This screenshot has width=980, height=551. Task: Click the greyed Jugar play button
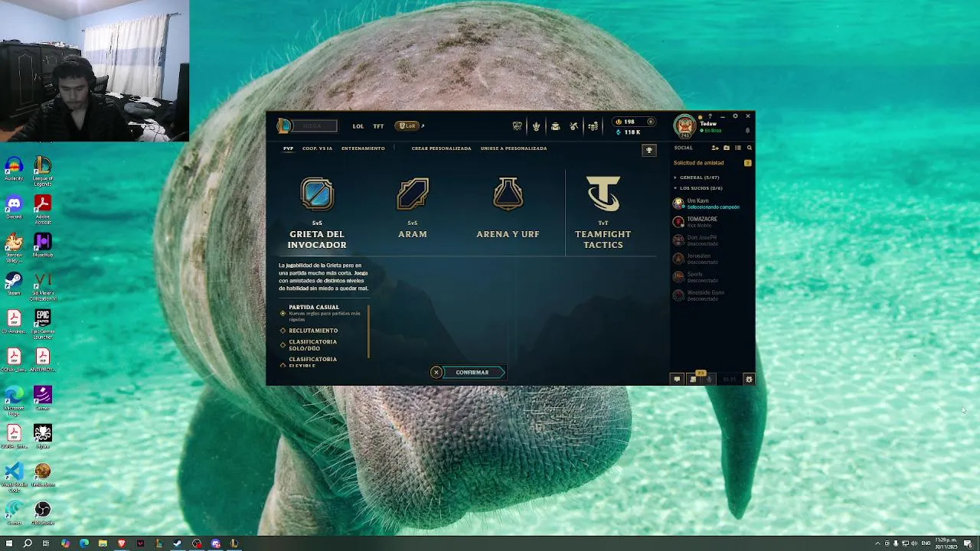tap(315, 126)
